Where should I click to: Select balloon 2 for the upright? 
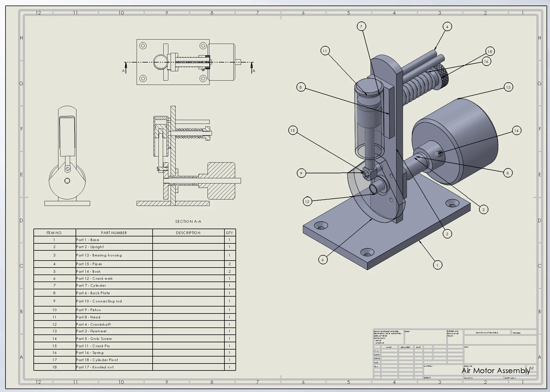[447, 234]
